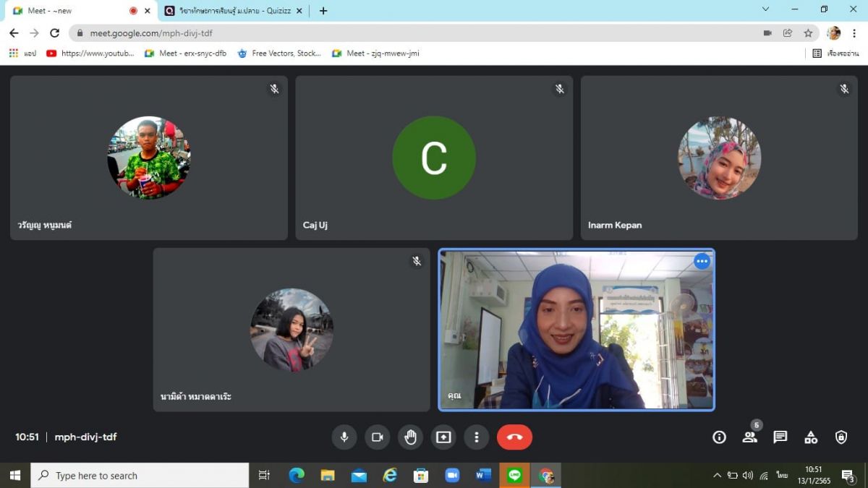Open the YouTube bookmark

click(90, 53)
